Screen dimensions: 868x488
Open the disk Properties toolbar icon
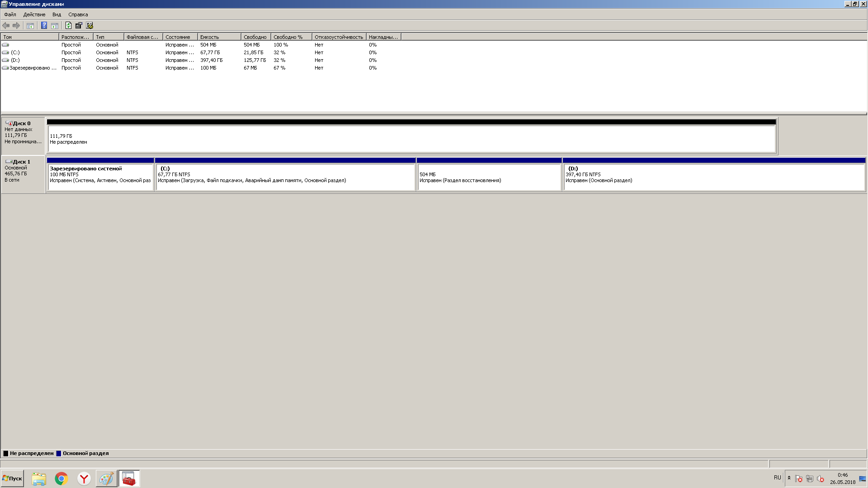point(79,25)
